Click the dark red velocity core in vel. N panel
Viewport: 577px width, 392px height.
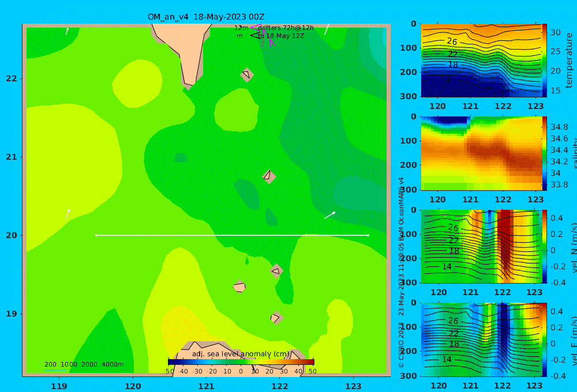coord(505,239)
